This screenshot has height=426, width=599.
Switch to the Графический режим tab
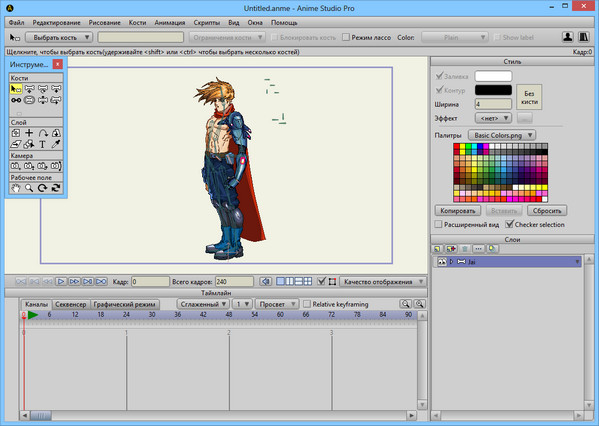pos(125,304)
